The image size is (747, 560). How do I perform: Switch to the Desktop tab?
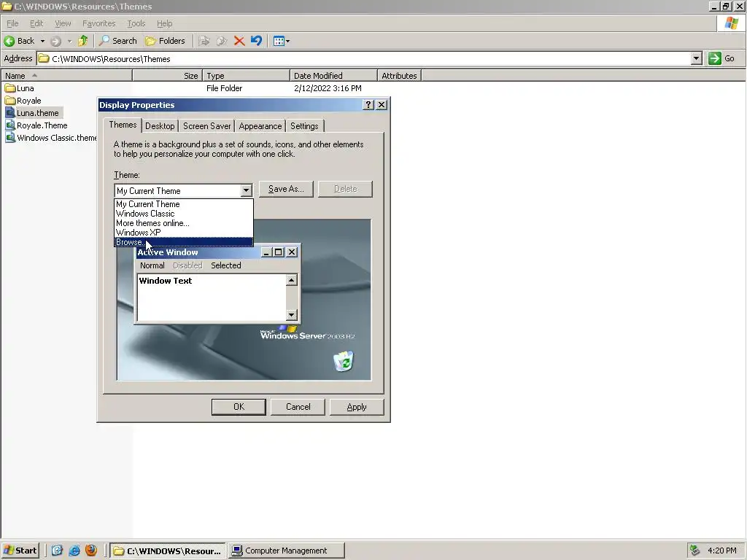[x=160, y=126]
